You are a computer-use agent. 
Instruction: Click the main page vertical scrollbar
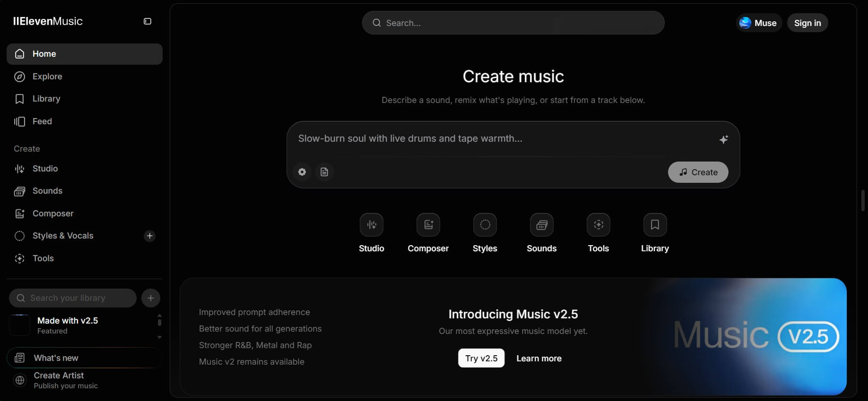(x=863, y=200)
